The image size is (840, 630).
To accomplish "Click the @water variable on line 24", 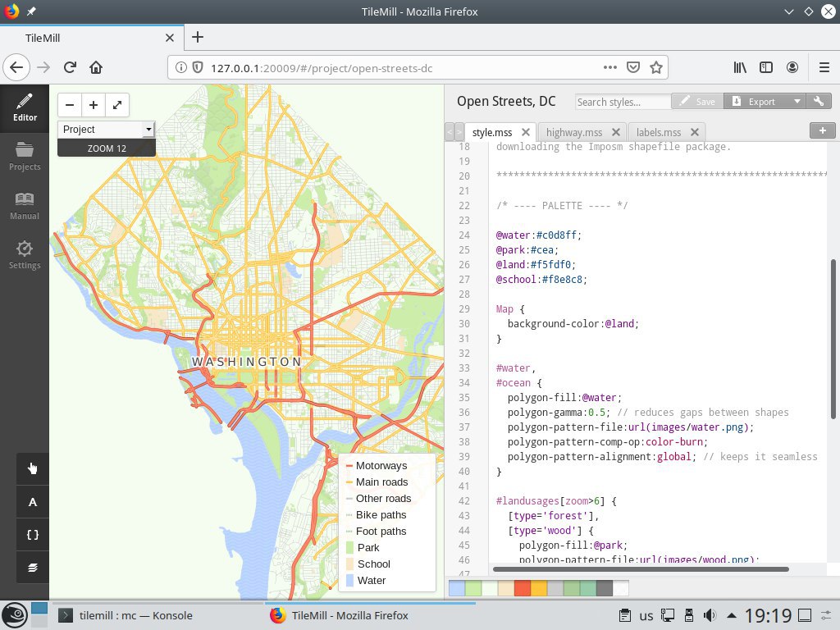I will coord(513,235).
